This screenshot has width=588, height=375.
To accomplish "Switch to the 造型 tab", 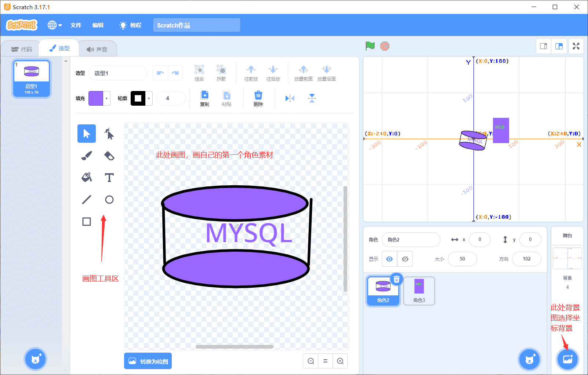I will [x=59, y=48].
